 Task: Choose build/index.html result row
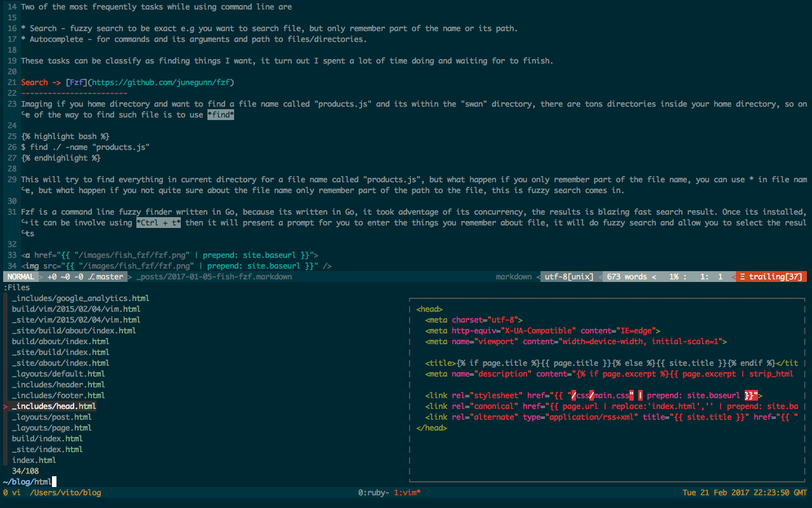point(47,438)
